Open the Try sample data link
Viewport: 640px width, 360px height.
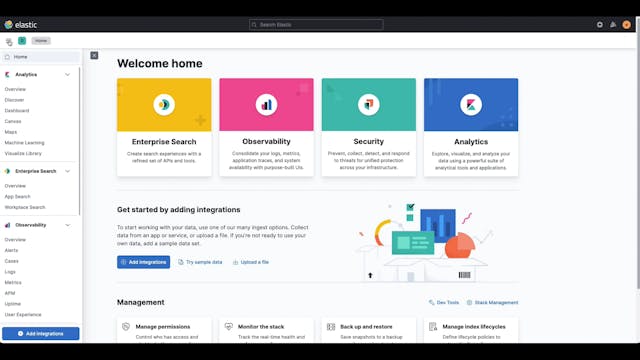click(200, 262)
